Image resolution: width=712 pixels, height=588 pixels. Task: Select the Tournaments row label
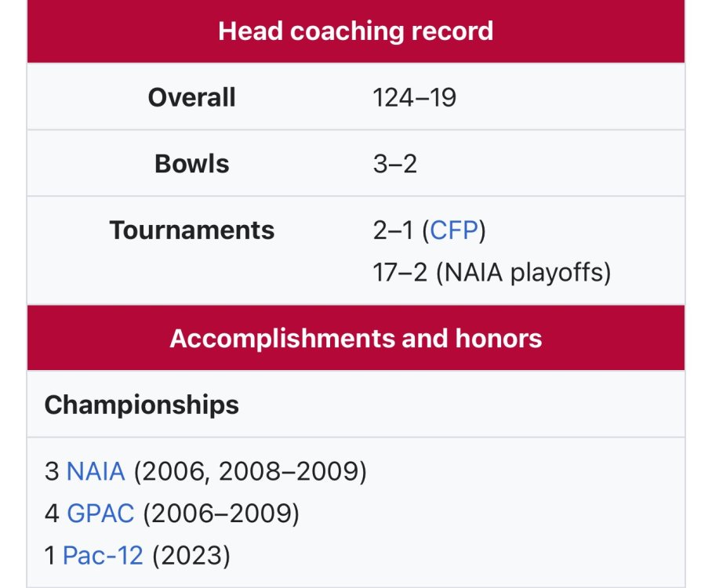(191, 230)
